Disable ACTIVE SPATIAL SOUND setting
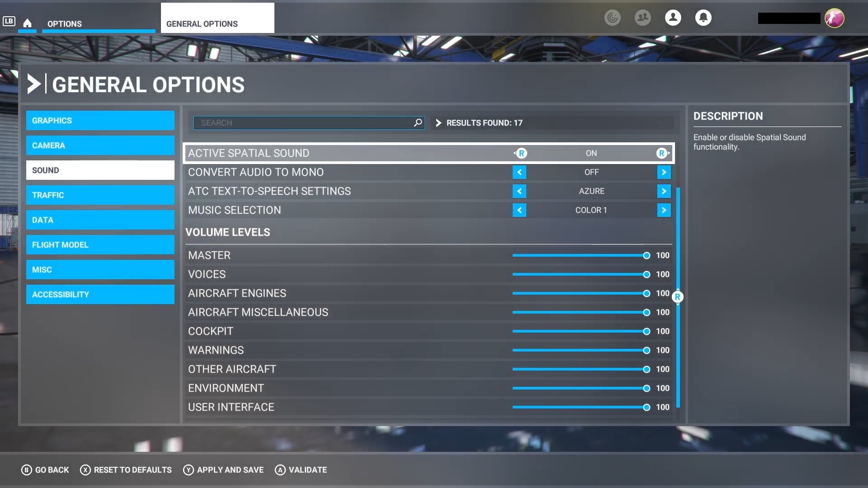 [519, 153]
